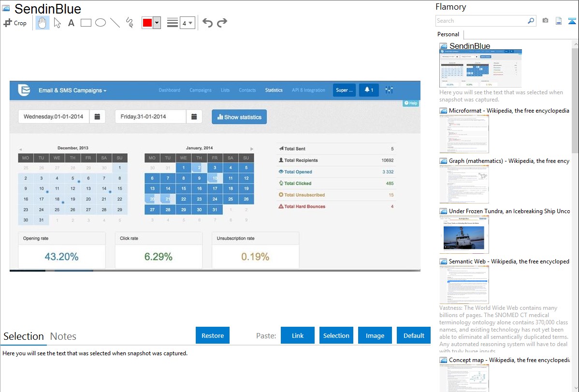Undo the last annotation

click(x=207, y=23)
